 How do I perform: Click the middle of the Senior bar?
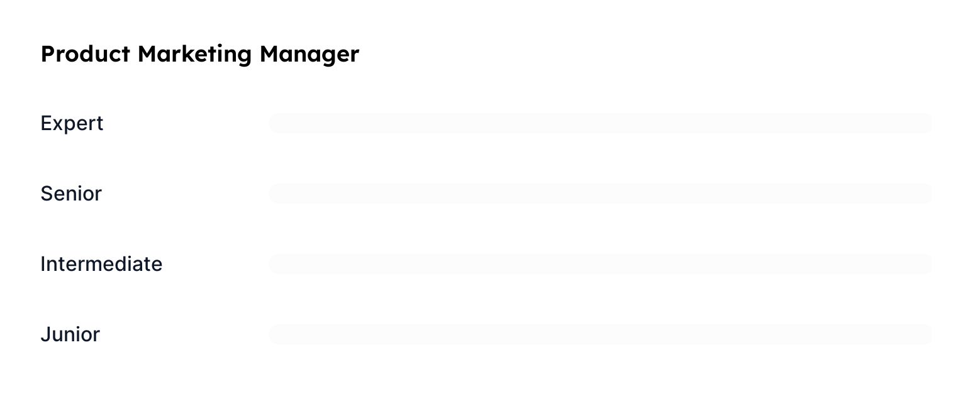coord(600,194)
